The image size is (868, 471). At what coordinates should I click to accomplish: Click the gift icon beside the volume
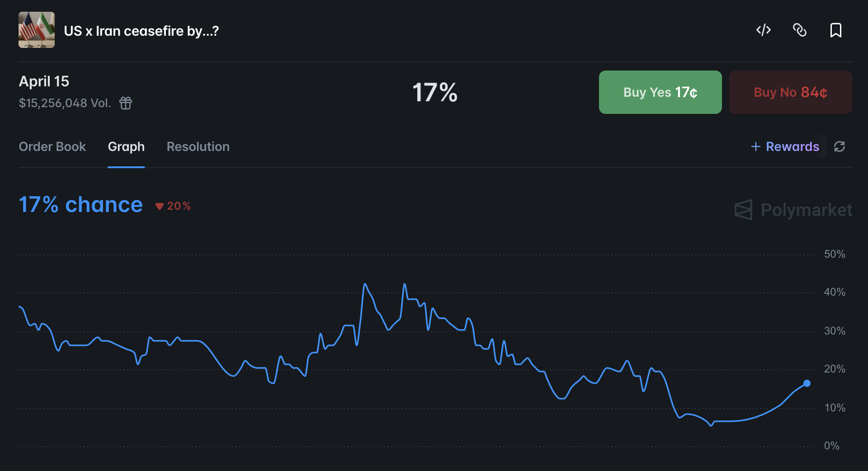(x=126, y=103)
